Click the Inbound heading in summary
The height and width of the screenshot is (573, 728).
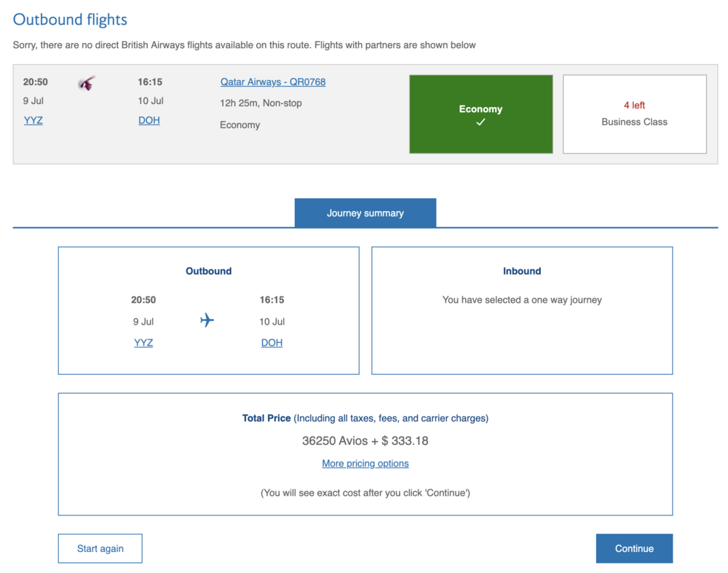522,271
